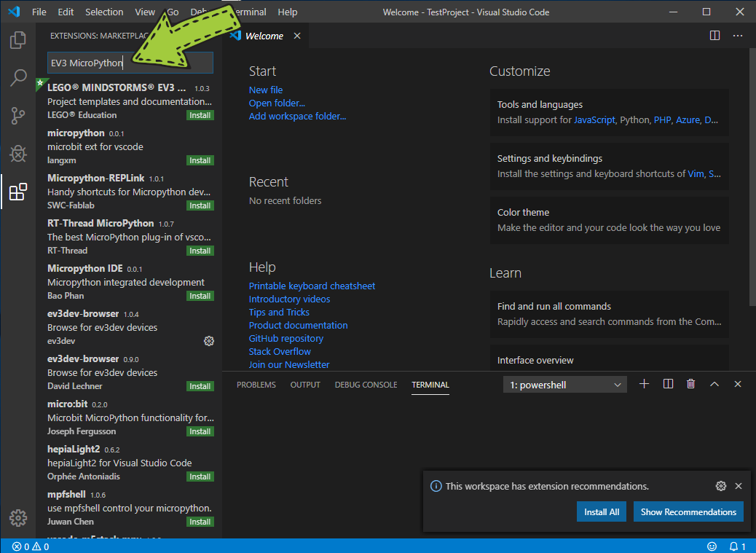Open Find and run all commands card

pyautogui.click(x=610, y=314)
